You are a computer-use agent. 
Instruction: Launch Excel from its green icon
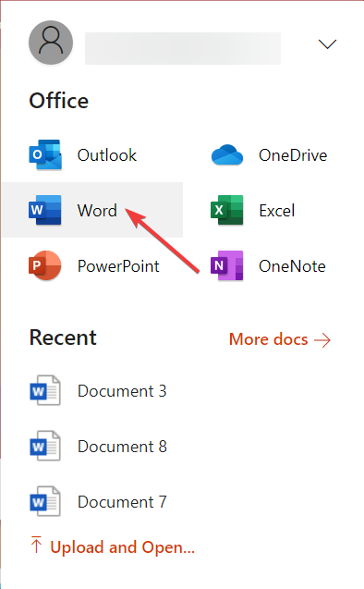pyautogui.click(x=227, y=210)
